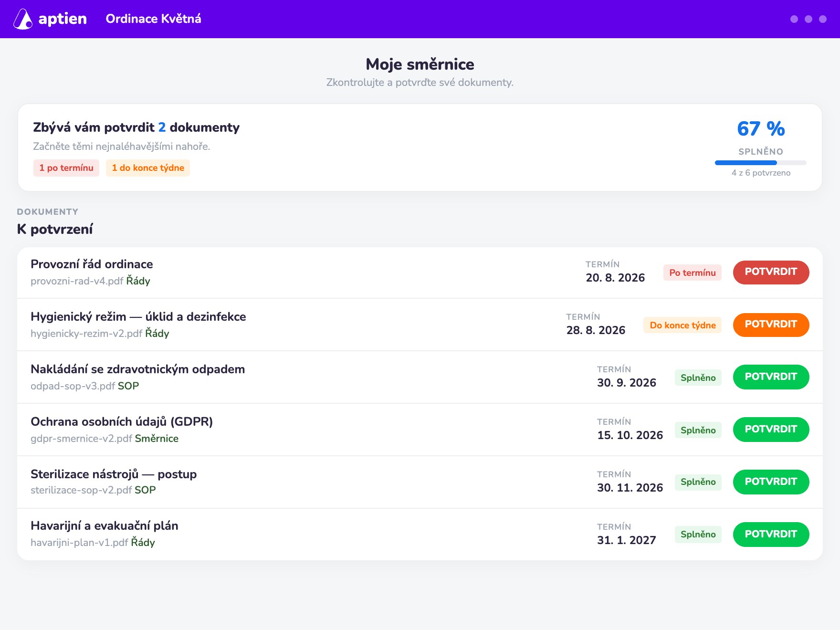Image resolution: width=840 pixels, height=630 pixels.
Task: Select the '1 do konce týdne' badge
Action: (148, 168)
